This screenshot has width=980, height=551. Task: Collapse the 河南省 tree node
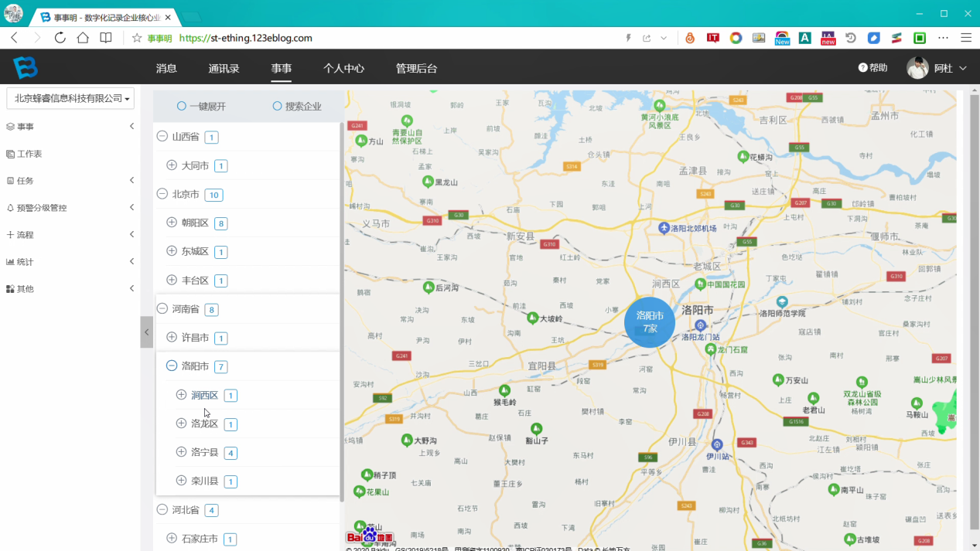pyautogui.click(x=162, y=308)
